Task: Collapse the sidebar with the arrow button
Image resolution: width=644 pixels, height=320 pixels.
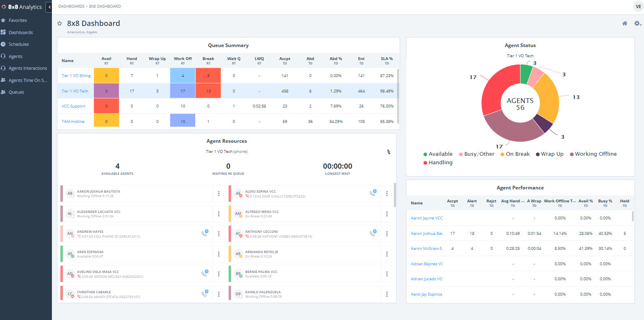Action: (x=49, y=7)
